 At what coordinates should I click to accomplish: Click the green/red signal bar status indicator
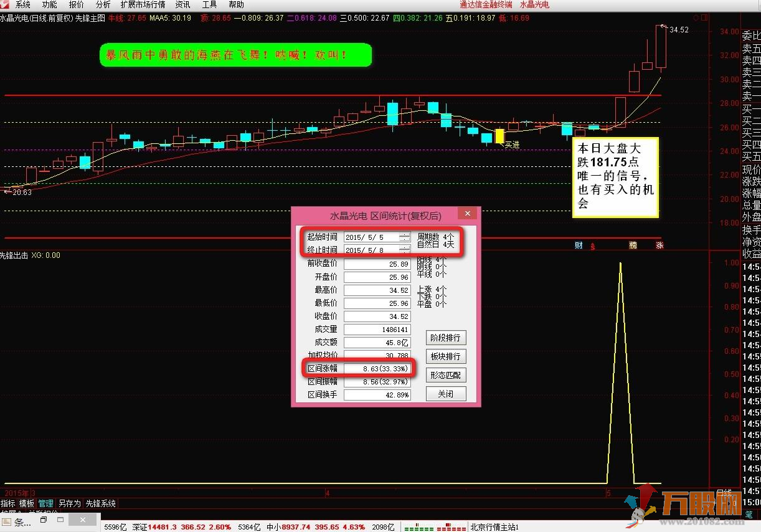point(435,527)
